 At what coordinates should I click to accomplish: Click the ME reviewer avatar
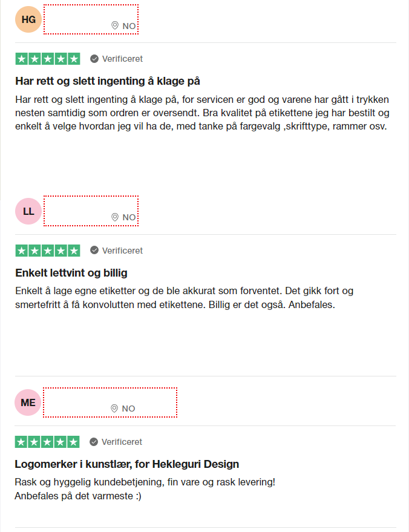(x=28, y=402)
